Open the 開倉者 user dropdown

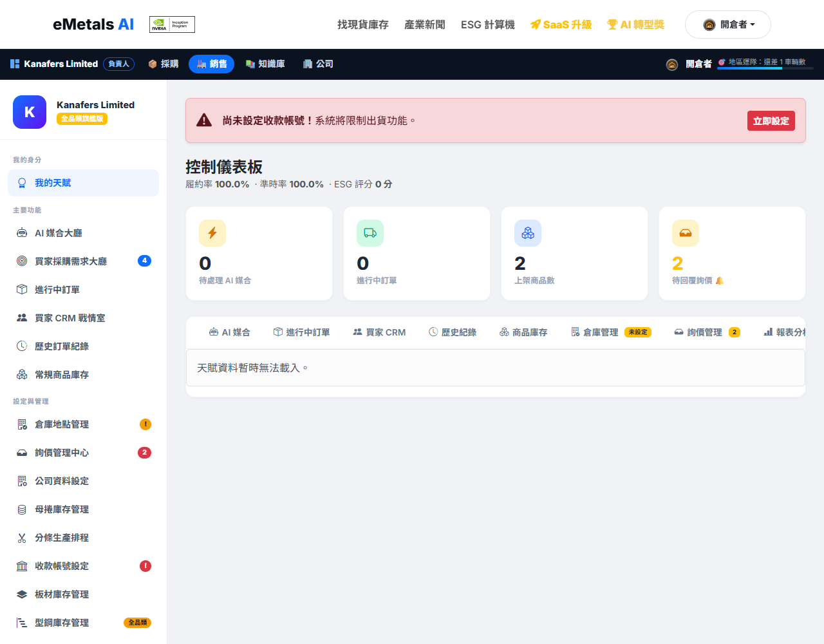[x=728, y=24]
